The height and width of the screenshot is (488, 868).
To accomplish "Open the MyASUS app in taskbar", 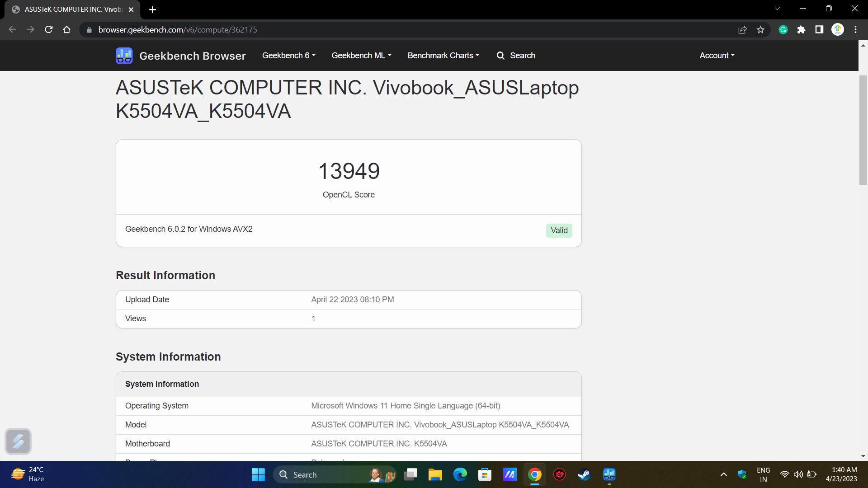I will tap(510, 474).
